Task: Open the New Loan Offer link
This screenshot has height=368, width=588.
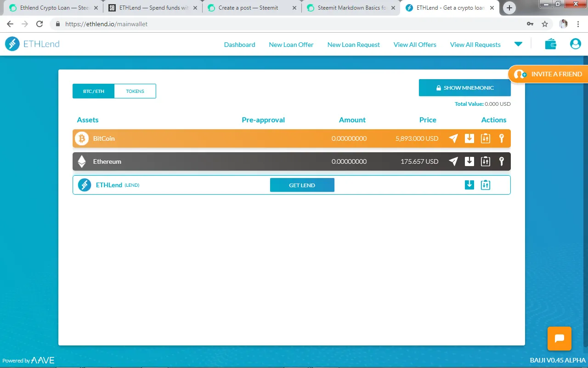Action: tap(291, 45)
